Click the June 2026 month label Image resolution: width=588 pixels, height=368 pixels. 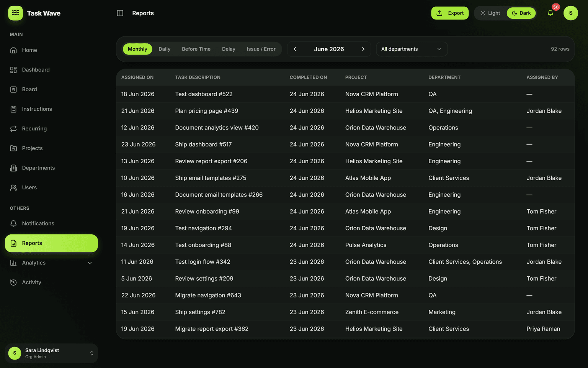click(329, 49)
